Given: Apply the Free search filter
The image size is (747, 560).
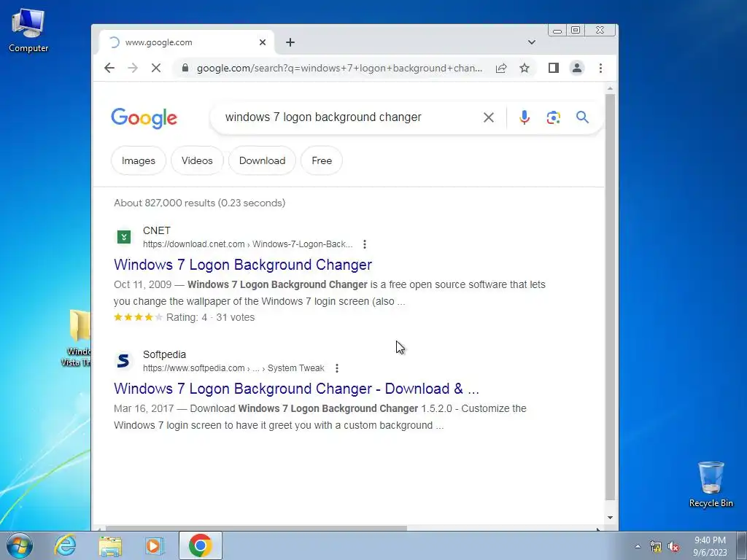Looking at the screenshot, I should coord(322,160).
